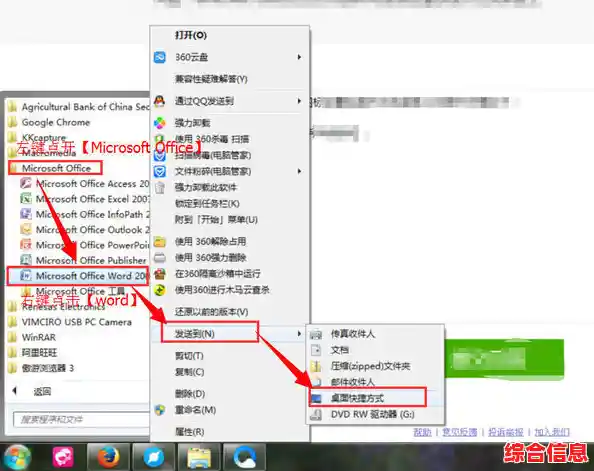Expand the VIMCIRO USB PC Camera folder
Image resolution: width=594 pixels, height=471 pixels.
point(70,322)
